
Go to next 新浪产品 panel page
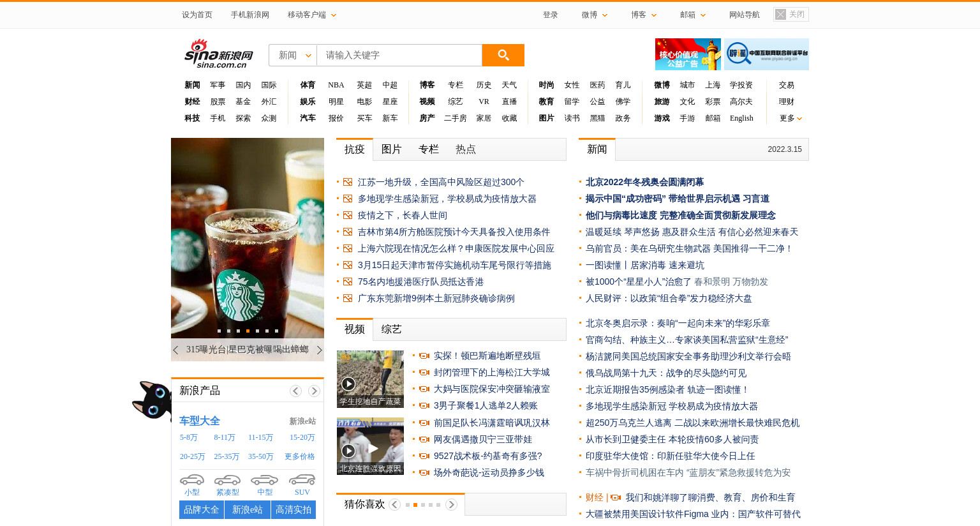tap(314, 391)
